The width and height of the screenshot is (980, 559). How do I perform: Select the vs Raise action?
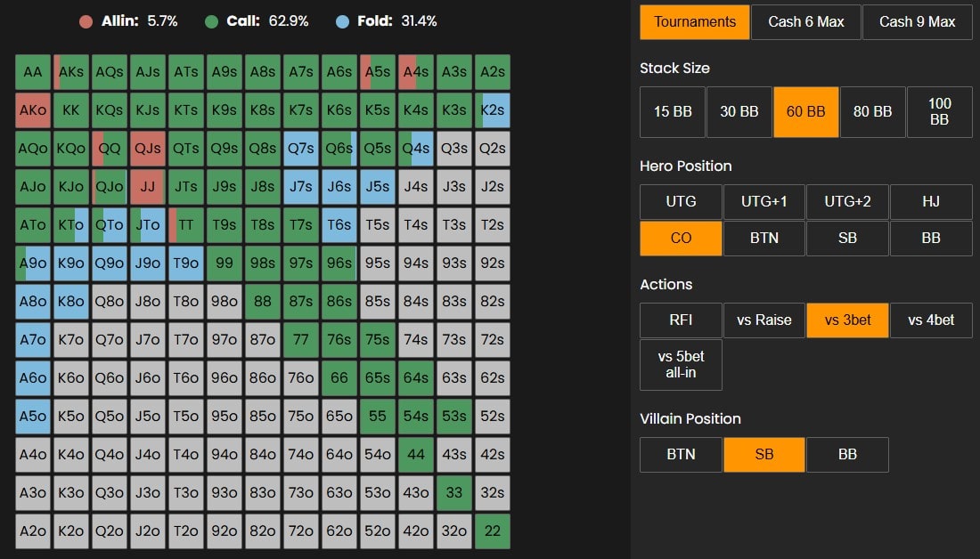click(764, 320)
